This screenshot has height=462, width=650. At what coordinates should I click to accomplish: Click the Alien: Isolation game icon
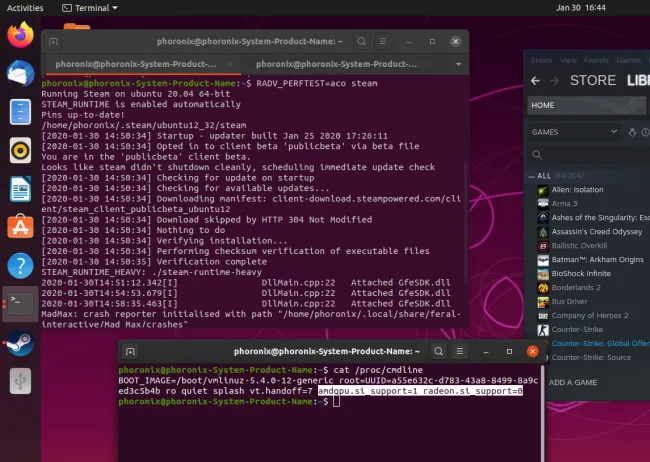(543, 190)
